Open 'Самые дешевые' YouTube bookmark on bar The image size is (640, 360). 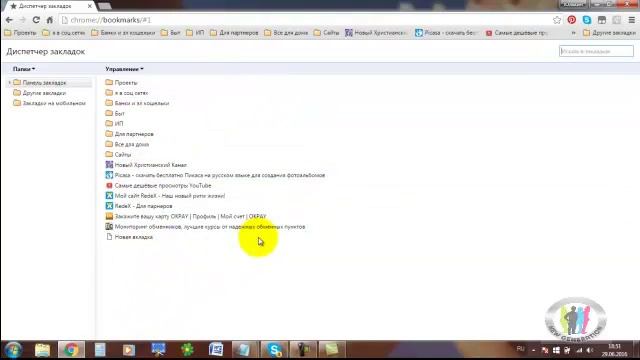(516, 33)
